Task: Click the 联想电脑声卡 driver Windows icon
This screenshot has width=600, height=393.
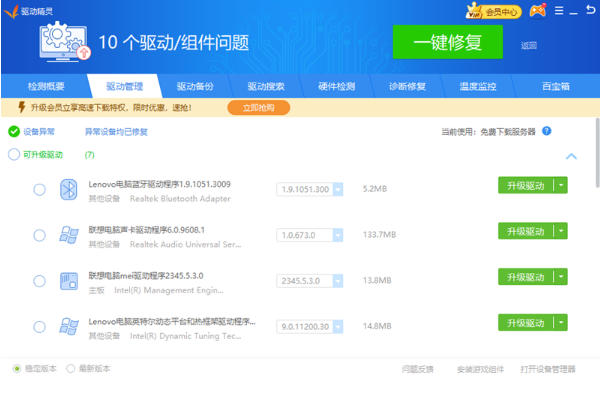Action: [x=69, y=235]
